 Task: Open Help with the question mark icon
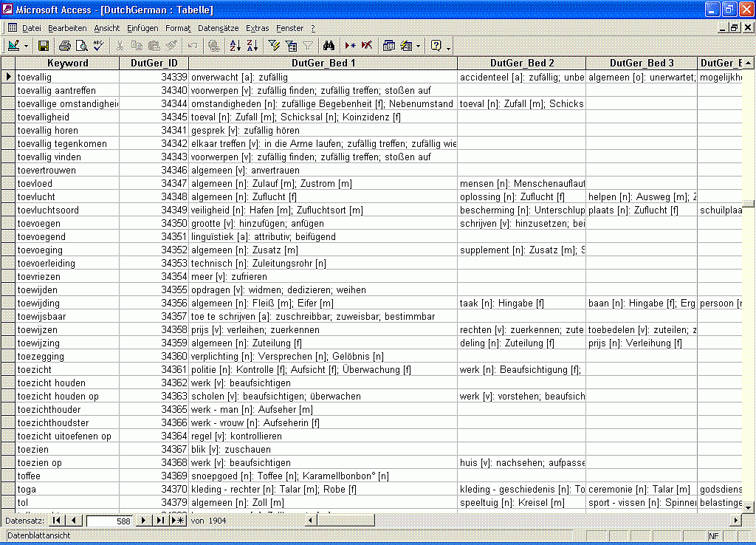click(x=436, y=46)
